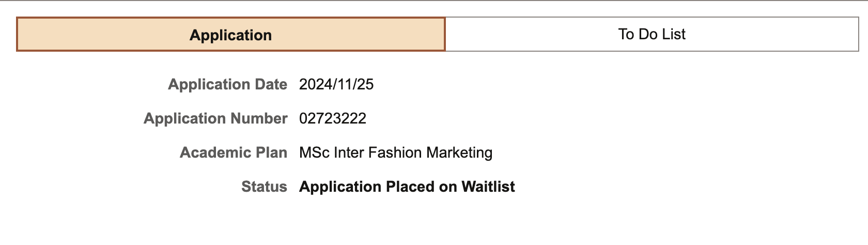Click the Application Placed on Waitlist status
Screen dimensions: 868x245
(x=407, y=187)
